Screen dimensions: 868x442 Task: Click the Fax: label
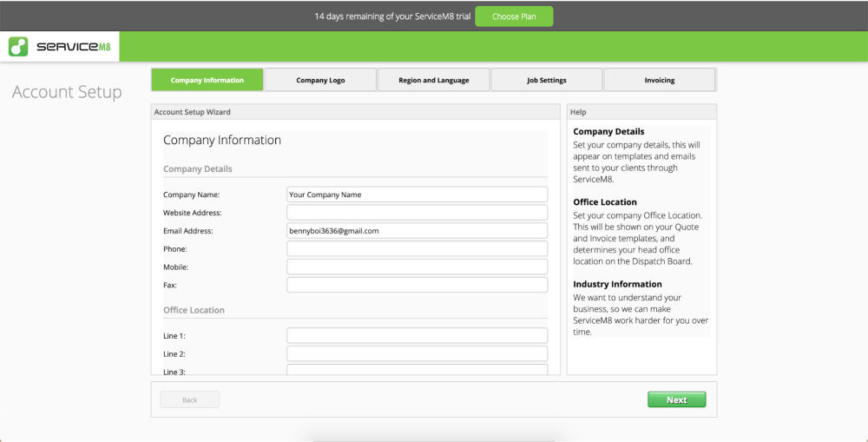click(170, 285)
